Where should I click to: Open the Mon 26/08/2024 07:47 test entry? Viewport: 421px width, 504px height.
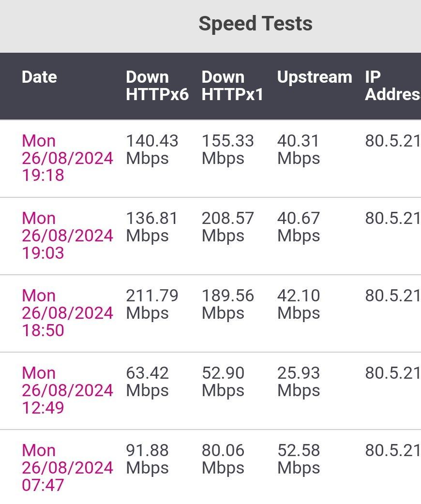tap(67, 468)
